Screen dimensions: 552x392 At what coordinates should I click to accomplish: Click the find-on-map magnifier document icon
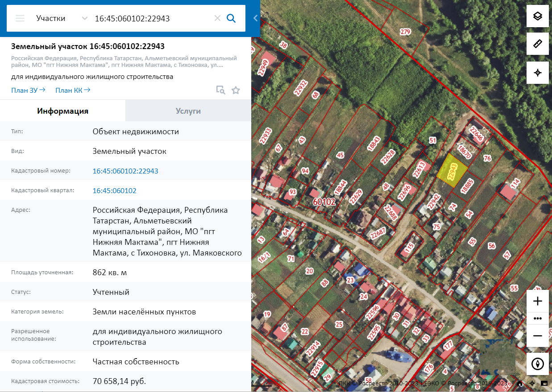(x=220, y=90)
